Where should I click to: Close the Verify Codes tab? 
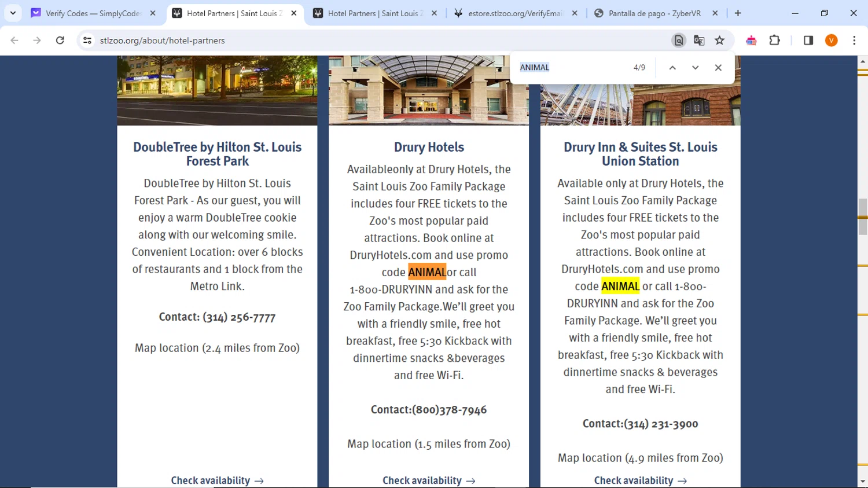(153, 13)
